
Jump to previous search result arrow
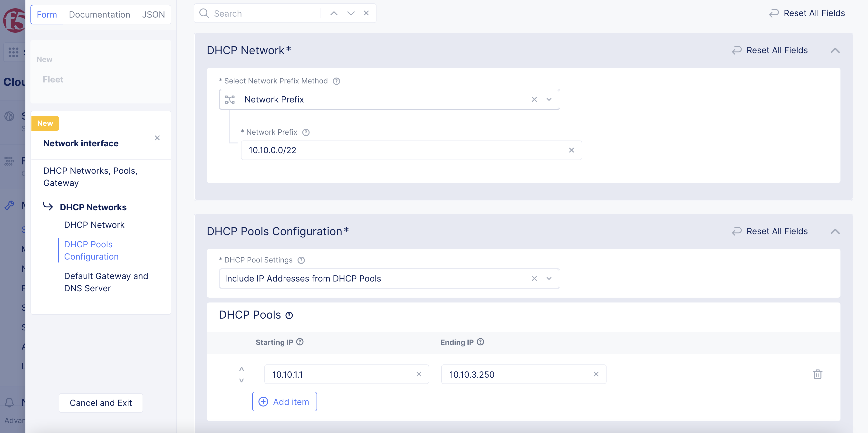pyautogui.click(x=334, y=13)
